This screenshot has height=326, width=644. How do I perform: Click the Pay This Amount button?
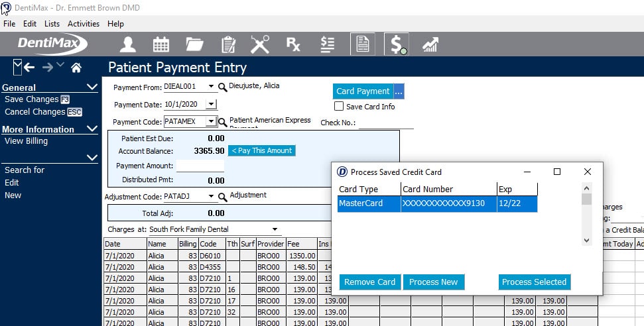(261, 150)
